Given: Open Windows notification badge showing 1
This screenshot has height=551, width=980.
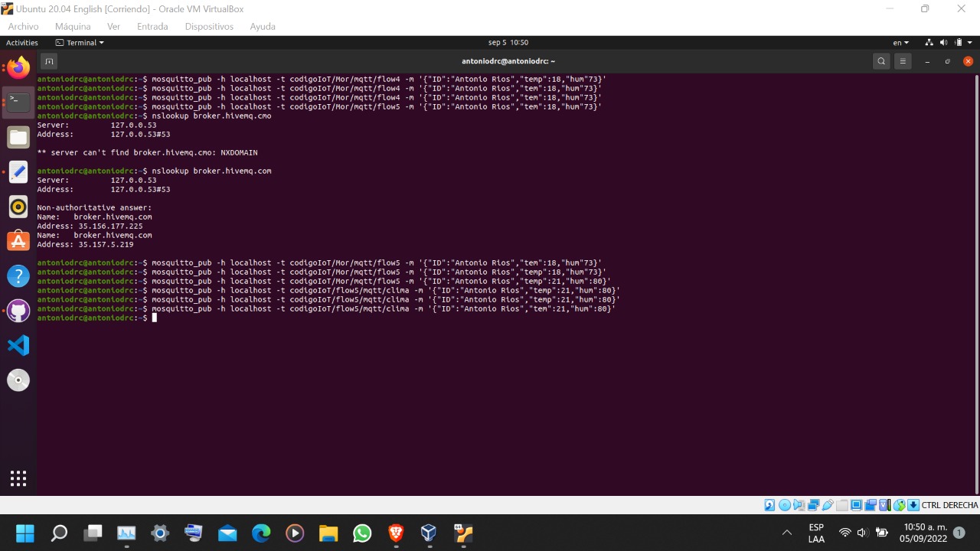Looking at the screenshot, I should 959,533.
